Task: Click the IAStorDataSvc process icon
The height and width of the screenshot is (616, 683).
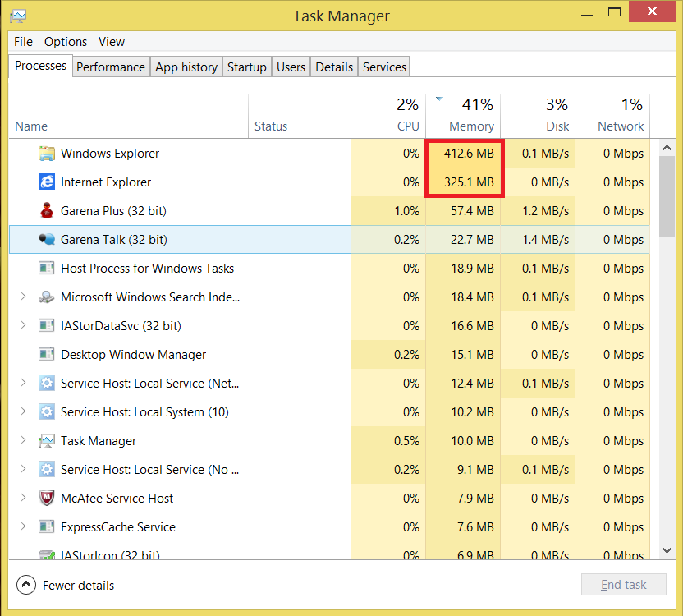Action: point(47,325)
